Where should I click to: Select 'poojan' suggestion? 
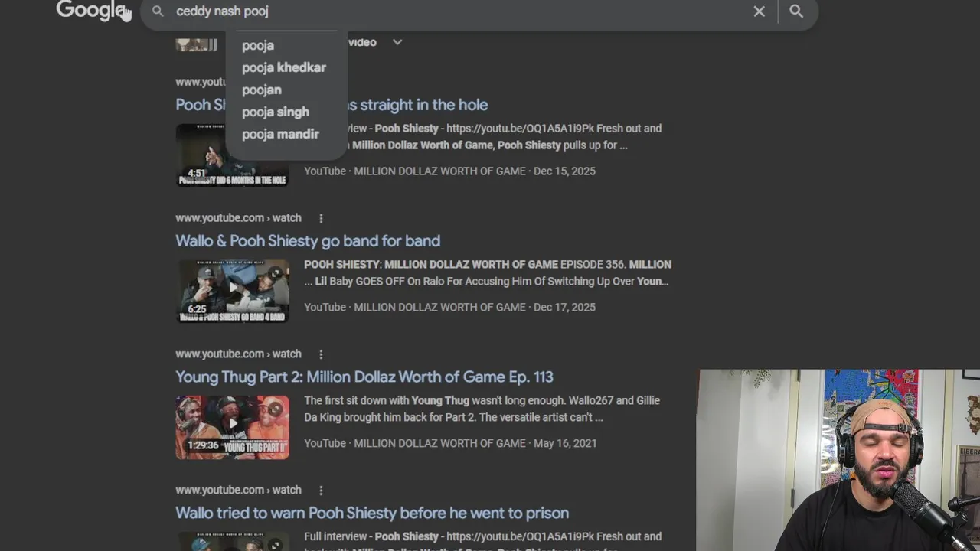pos(262,90)
